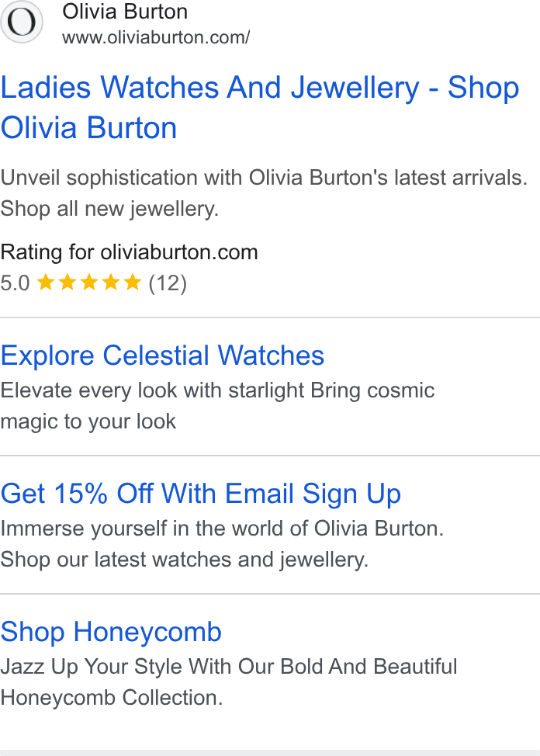Click the middle third gold star
540x756 pixels.
coord(89,282)
